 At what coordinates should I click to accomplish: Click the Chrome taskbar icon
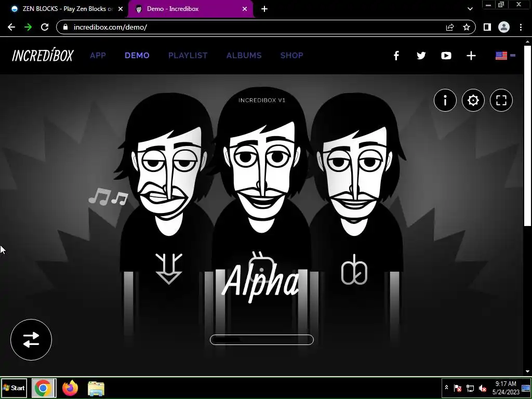click(x=43, y=388)
